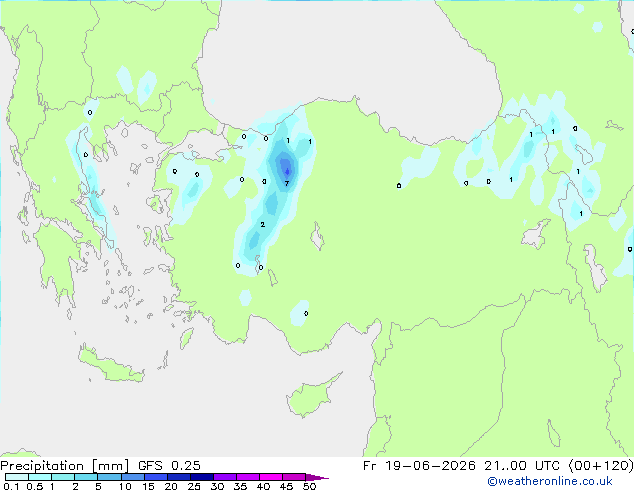Screen dimensions: 634x490
Task: Click the '7' precipitation value on the map
Action: click(287, 184)
